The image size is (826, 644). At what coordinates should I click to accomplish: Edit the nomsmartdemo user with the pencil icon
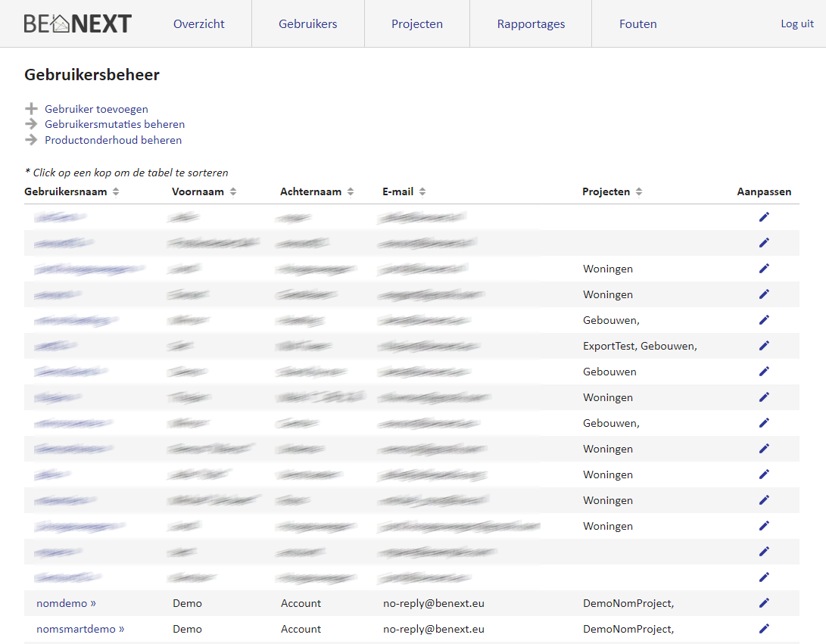pyautogui.click(x=764, y=629)
